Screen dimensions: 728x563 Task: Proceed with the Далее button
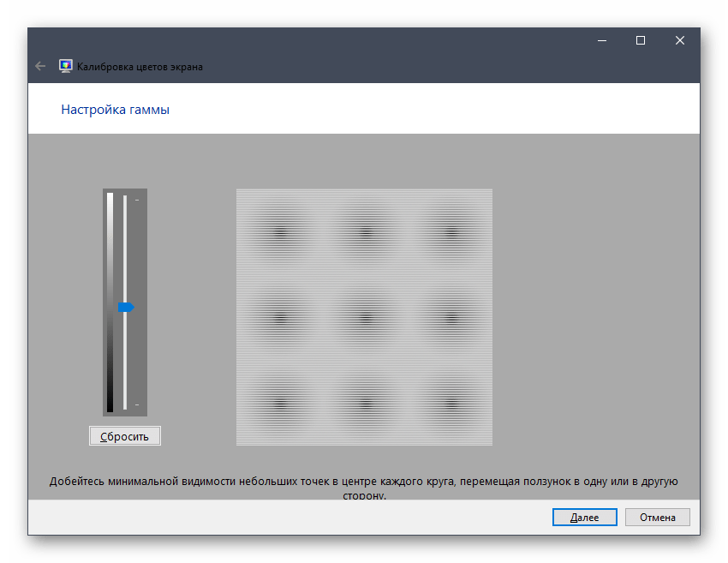583,517
